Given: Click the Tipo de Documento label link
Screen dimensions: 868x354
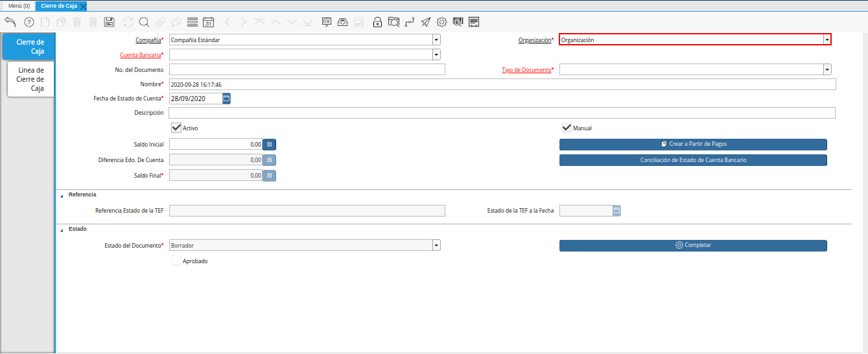Looking at the screenshot, I should [526, 70].
